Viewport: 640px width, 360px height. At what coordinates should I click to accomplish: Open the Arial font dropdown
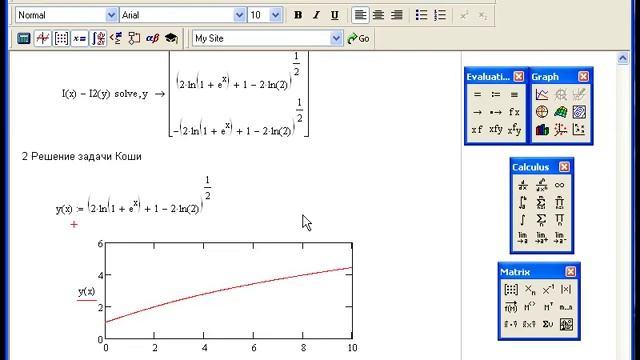click(239, 15)
